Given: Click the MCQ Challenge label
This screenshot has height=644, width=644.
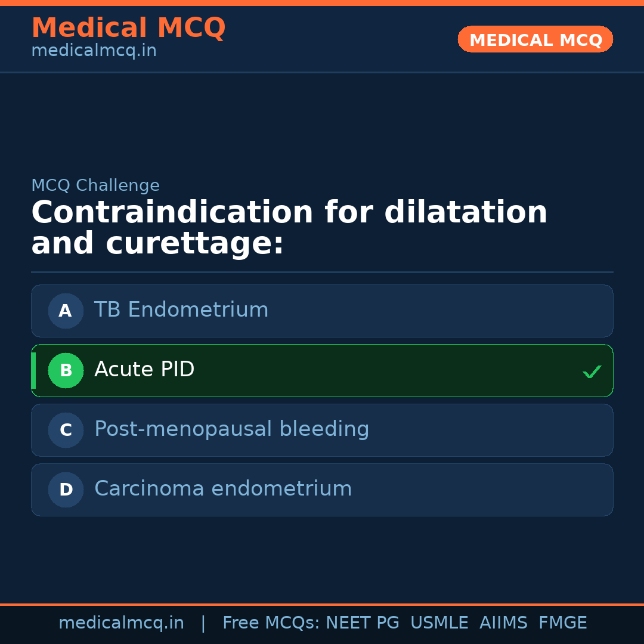Looking at the screenshot, I should 95,185.
